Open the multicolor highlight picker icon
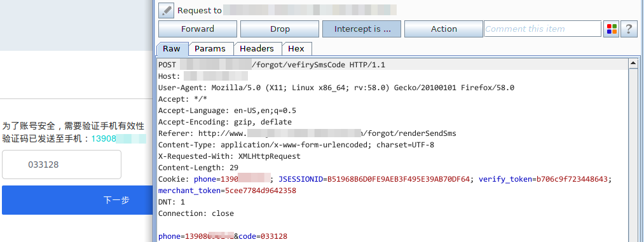Viewport: 644px width, 242px height. [612, 29]
